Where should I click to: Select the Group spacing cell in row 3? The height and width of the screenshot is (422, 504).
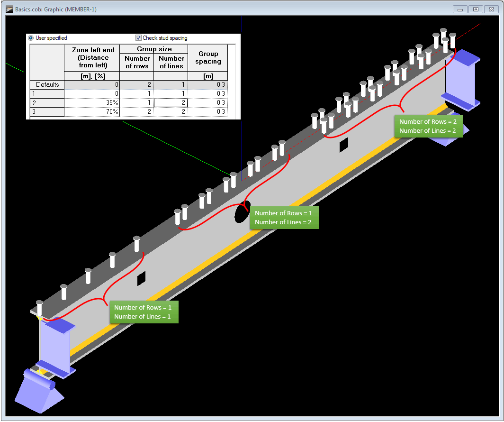tap(207, 111)
